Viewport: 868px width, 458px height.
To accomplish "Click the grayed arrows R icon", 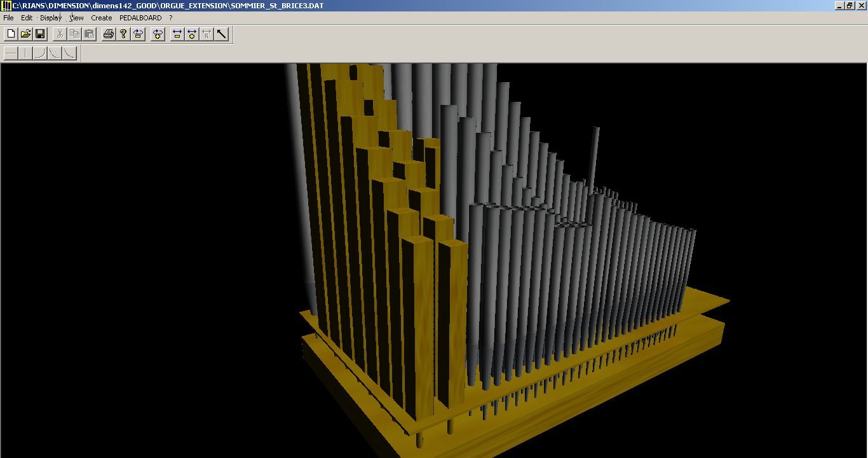I will click(x=207, y=34).
